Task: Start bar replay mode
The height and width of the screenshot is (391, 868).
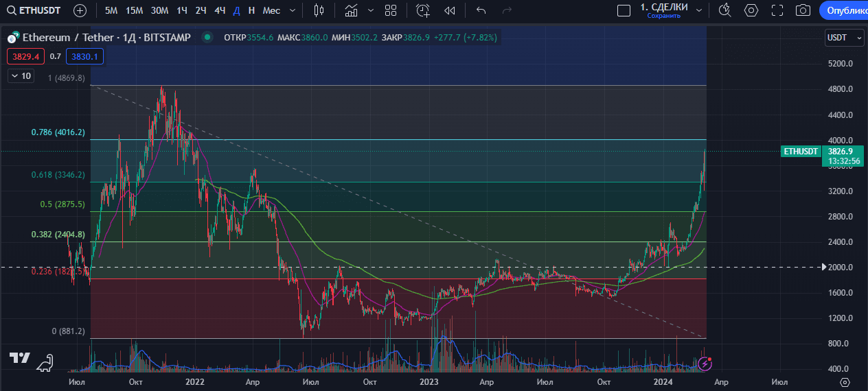Action: [450, 10]
